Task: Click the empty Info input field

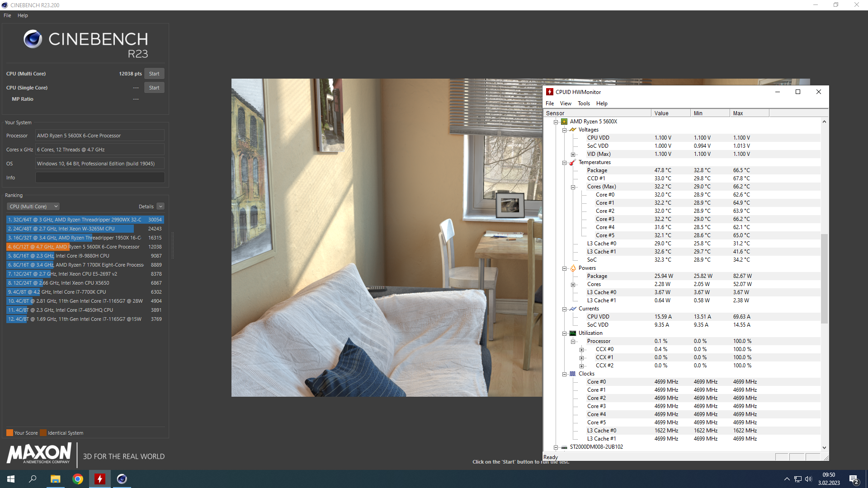Action: (100, 178)
